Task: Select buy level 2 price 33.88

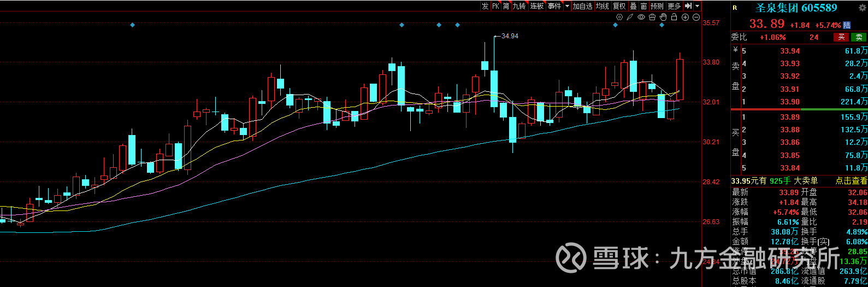Action: (x=789, y=130)
